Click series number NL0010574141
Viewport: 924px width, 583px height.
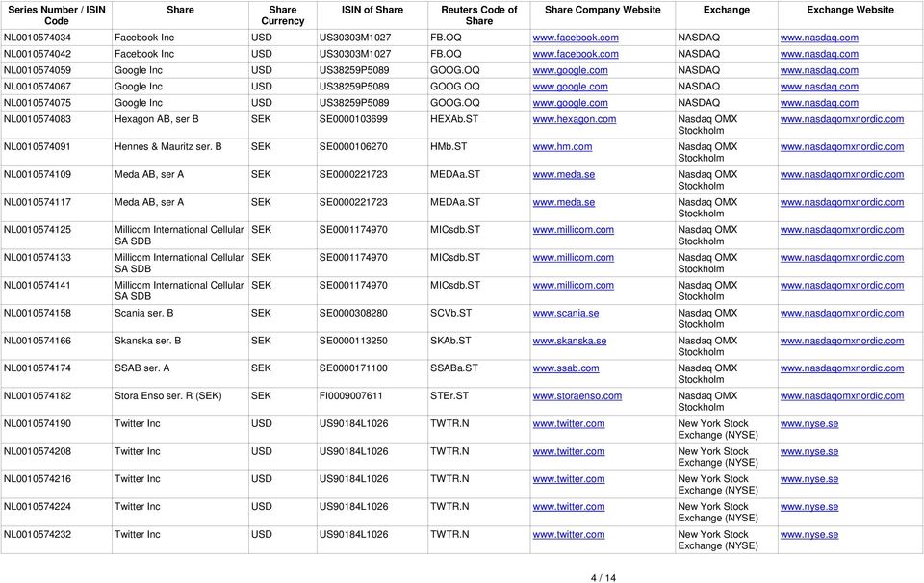tap(38, 286)
